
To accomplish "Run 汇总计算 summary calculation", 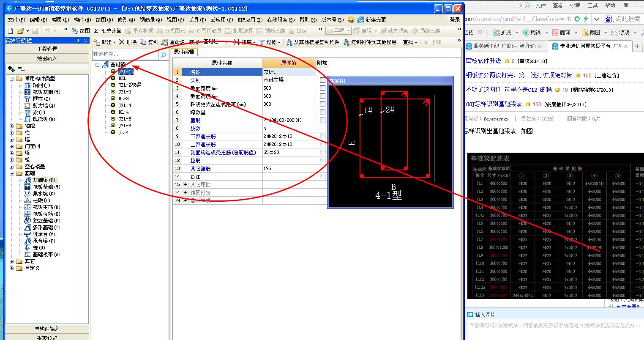I will (x=107, y=31).
